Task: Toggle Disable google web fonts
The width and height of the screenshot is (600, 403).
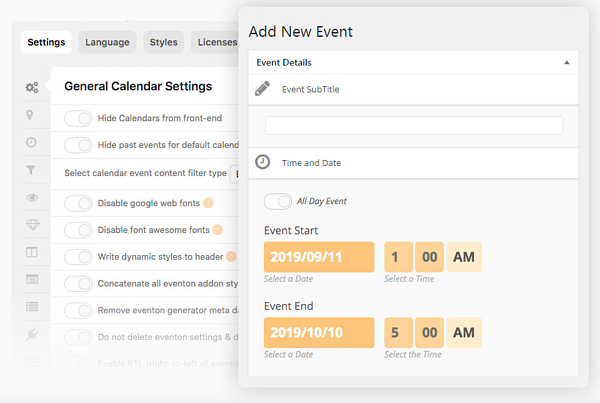Action: point(78,203)
